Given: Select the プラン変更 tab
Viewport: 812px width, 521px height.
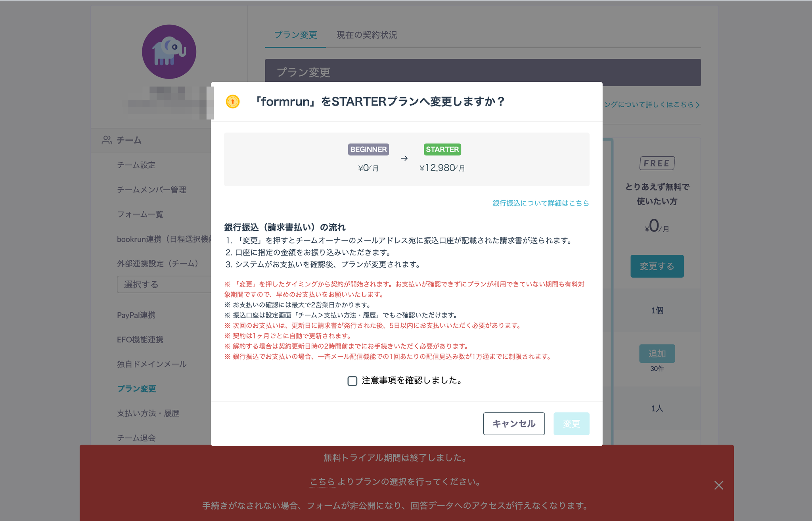Looking at the screenshot, I should [296, 35].
